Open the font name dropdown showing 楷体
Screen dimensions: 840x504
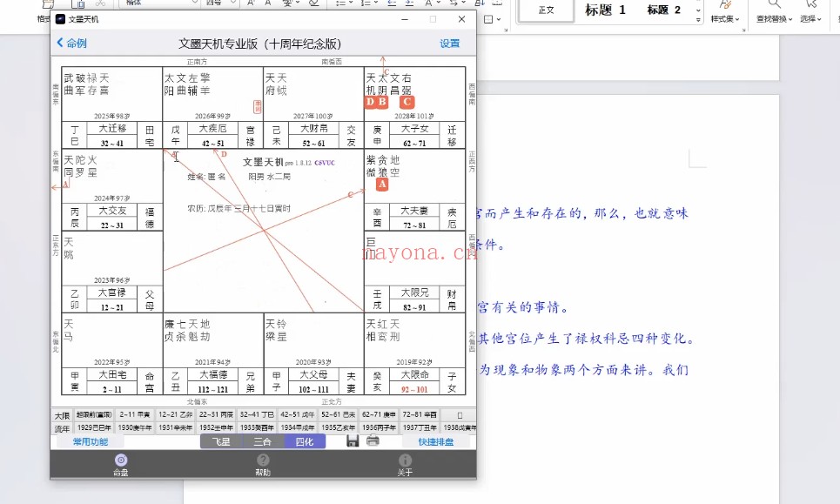[194, 3]
